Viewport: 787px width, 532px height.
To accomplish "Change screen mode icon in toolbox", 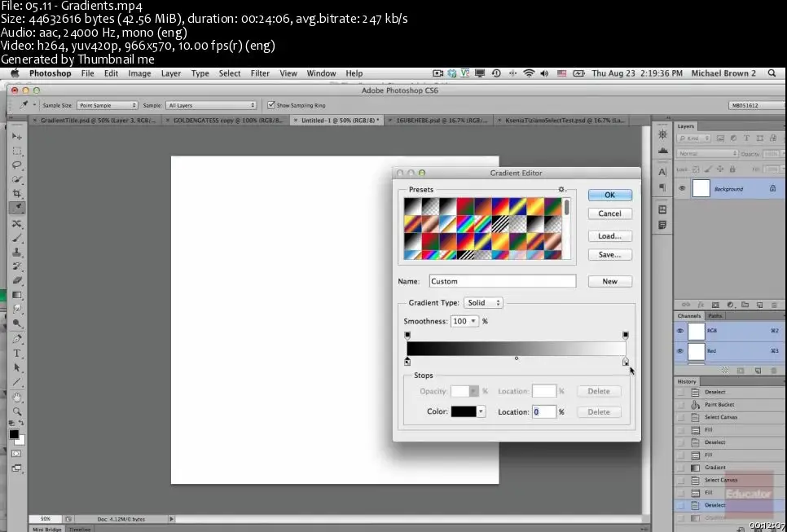I will point(16,468).
